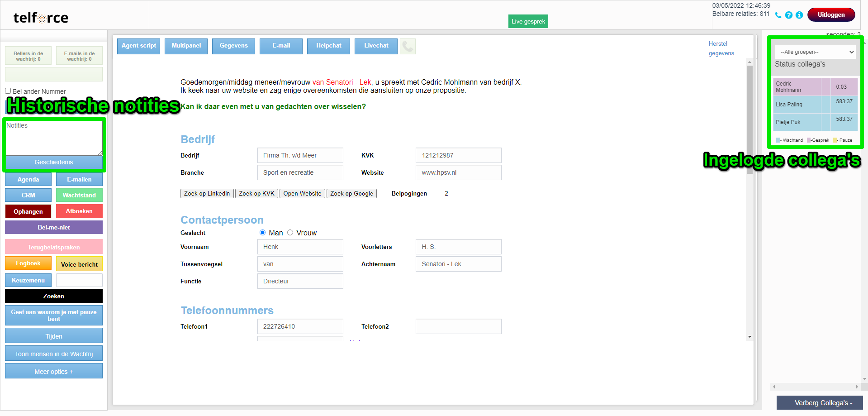Select the Vrouw gender radio button
Image resolution: width=868 pixels, height=416 pixels.
(290, 233)
